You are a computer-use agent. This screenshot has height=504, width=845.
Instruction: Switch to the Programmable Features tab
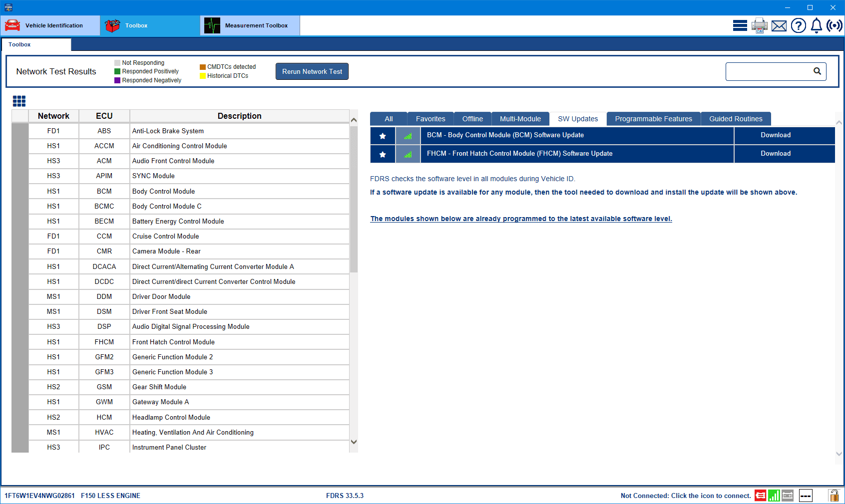(653, 119)
